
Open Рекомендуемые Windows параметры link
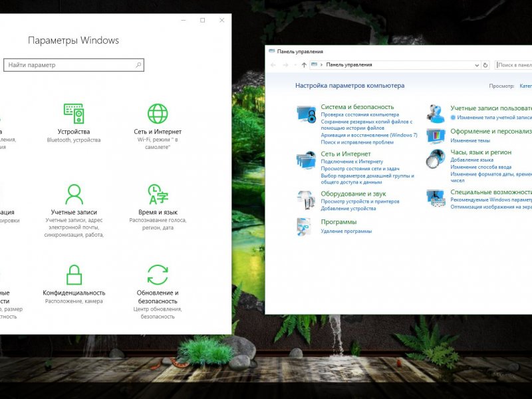[x=491, y=200]
